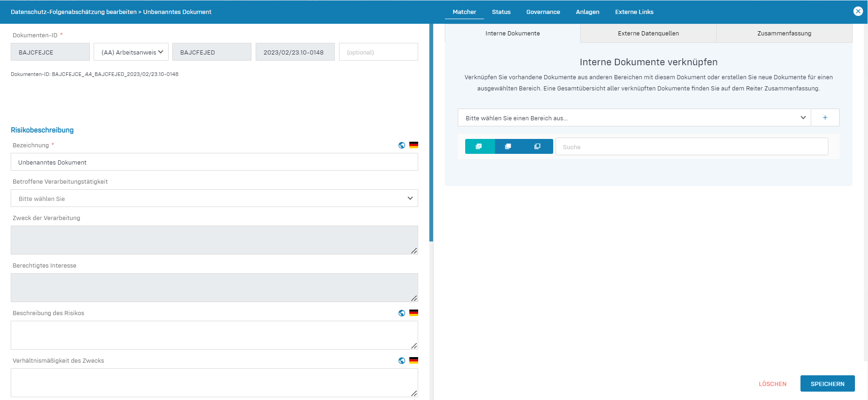Switch to the Governance tab
868x400 pixels.
click(543, 12)
